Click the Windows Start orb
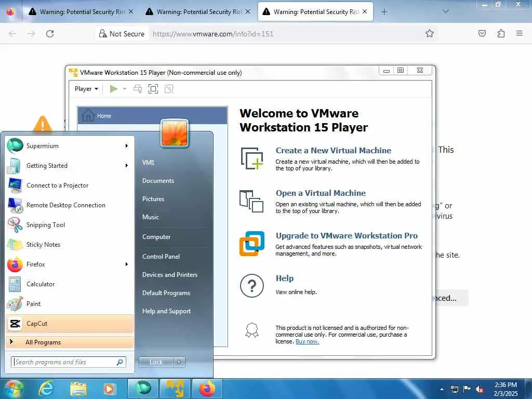The image size is (532, 399). (x=14, y=389)
